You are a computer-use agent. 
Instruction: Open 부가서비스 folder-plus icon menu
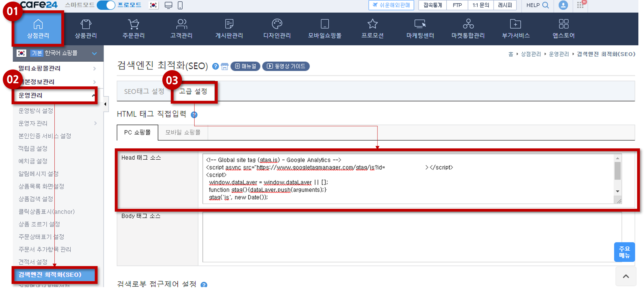[516, 28]
